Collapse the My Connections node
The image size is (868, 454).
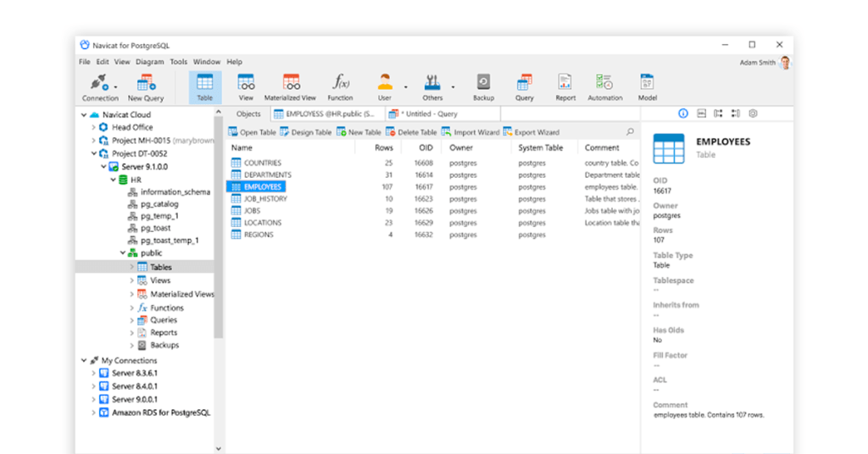[x=84, y=361]
